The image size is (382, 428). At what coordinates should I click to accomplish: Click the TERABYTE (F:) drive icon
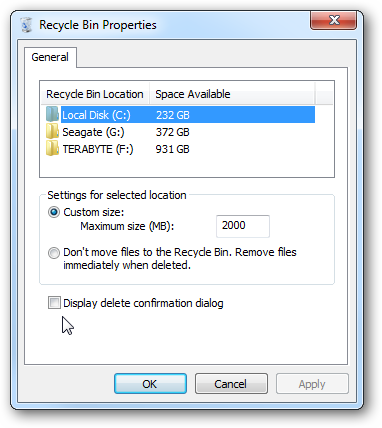tap(52, 149)
